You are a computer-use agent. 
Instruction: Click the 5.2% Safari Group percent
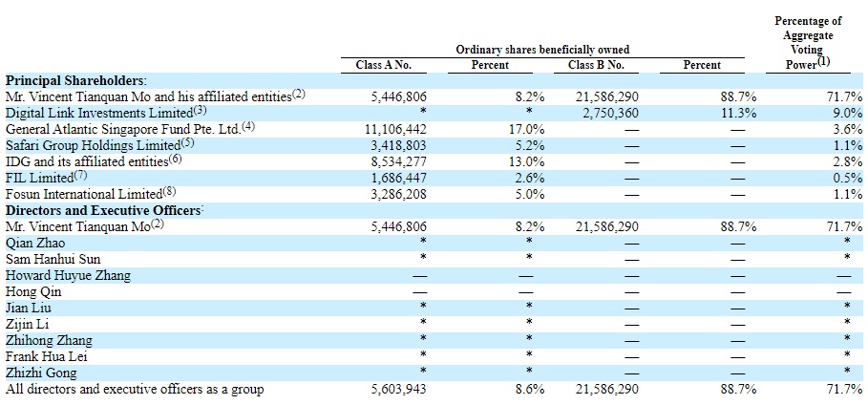(532, 146)
